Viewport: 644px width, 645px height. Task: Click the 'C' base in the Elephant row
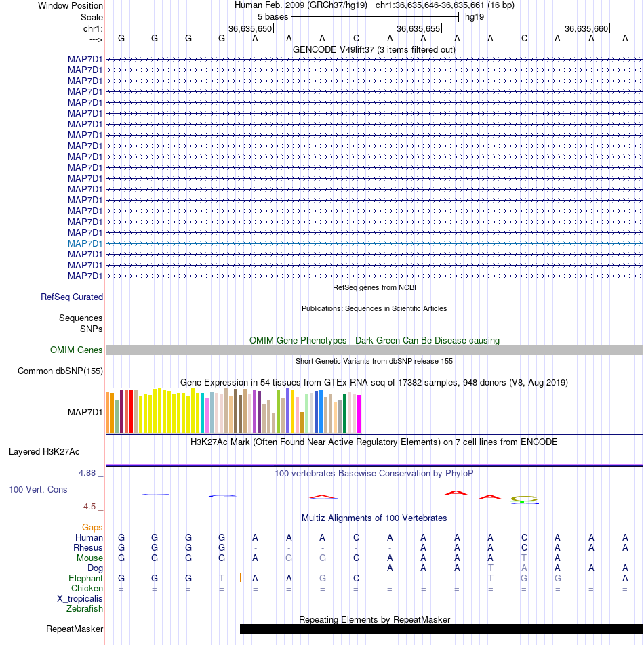(x=356, y=579)
